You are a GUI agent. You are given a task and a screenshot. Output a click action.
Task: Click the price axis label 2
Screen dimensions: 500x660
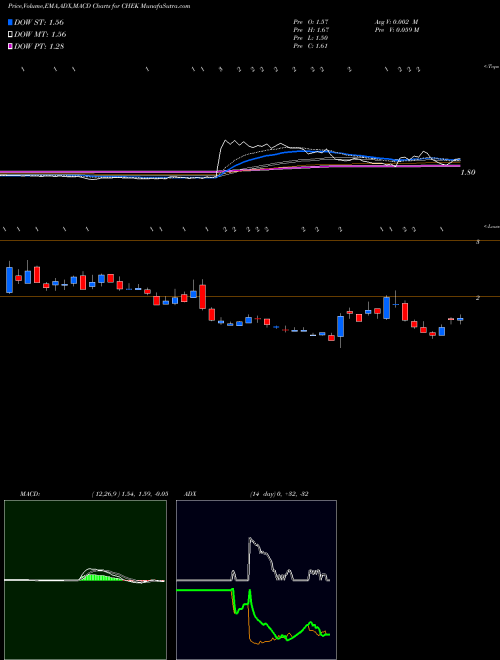478,298
